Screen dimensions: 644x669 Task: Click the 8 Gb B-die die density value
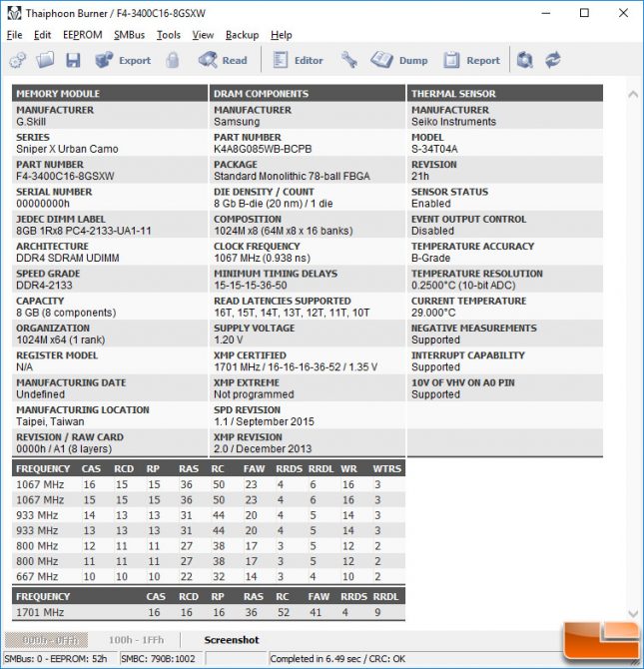(274, 204)
